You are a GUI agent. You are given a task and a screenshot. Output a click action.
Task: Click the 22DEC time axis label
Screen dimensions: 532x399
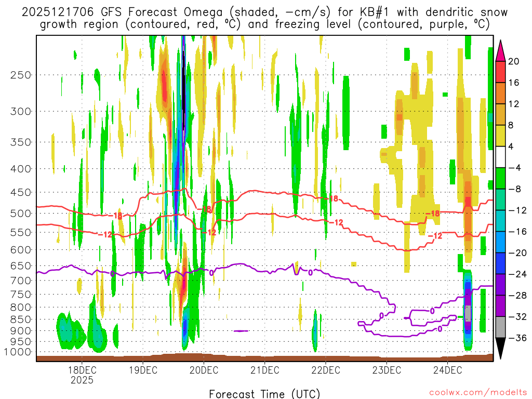pos(326,370)
